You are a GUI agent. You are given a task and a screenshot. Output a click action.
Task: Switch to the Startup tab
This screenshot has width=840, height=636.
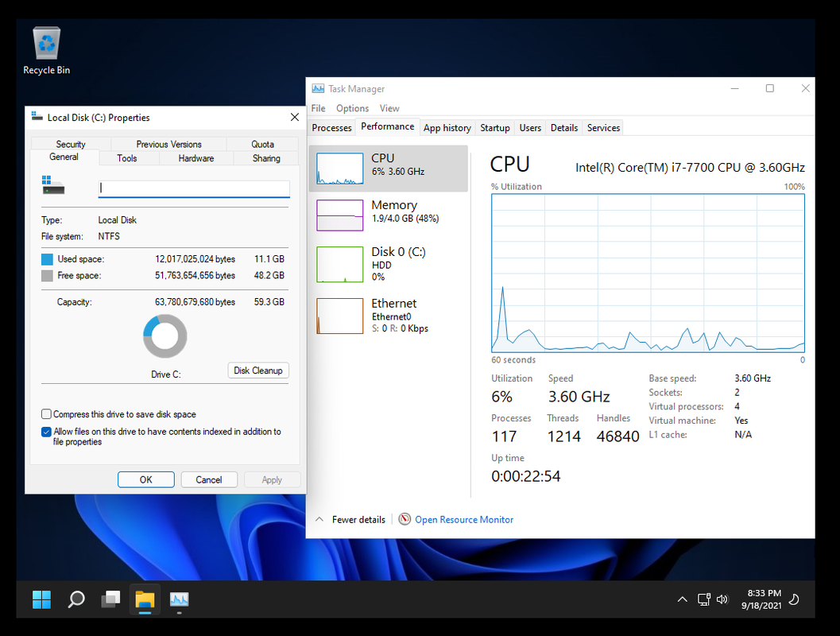coord(495,127)
